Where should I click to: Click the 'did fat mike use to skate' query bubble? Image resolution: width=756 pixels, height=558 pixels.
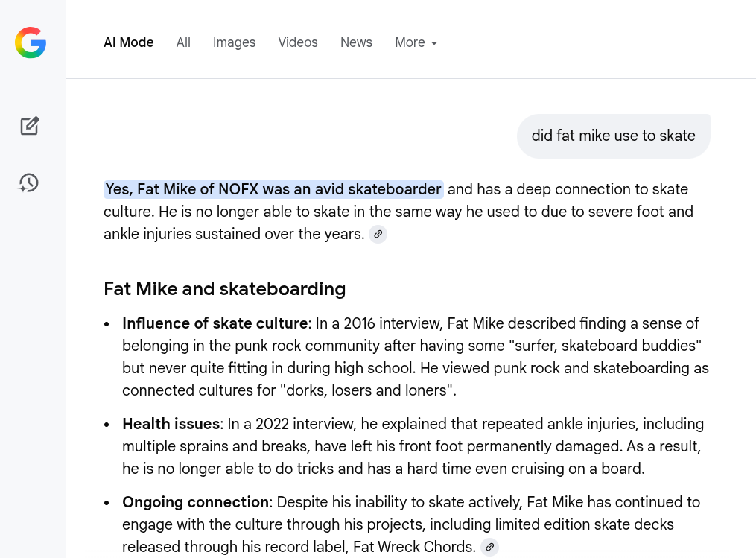pos(613,136)
